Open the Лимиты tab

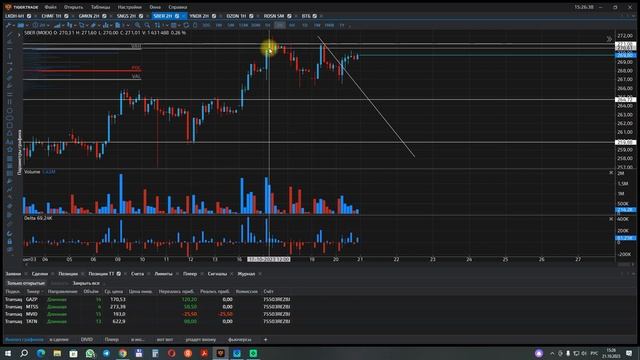(163, 273)
